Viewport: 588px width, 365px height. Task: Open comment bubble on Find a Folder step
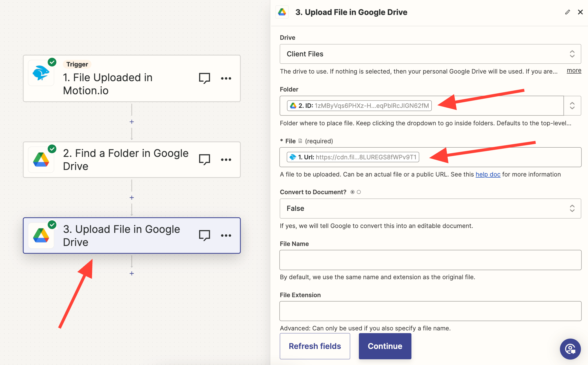coord(204,159)
